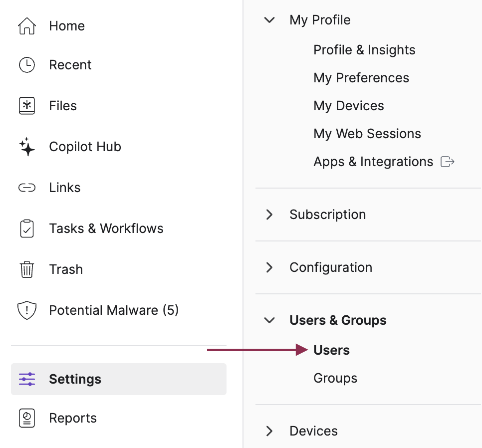The width and height of the screenshot is (482, 448).
Task: Click the Trash bin icon
Action: (27, 269)
